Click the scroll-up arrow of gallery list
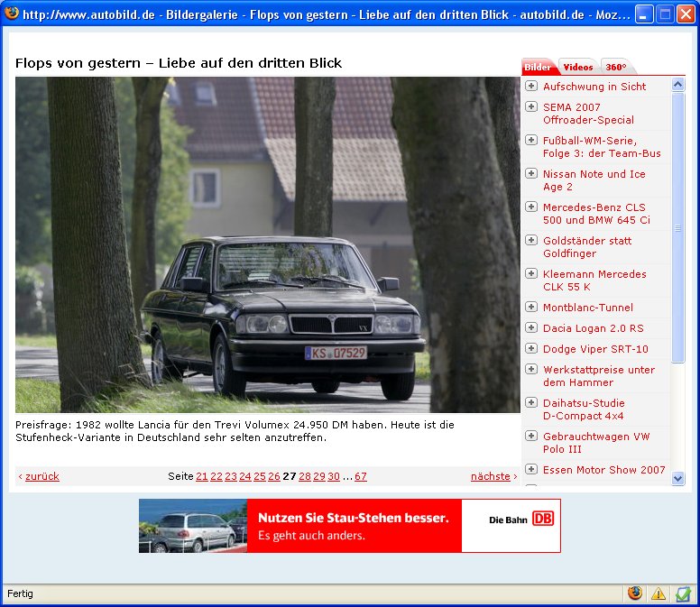Screen dimensions: 700x607 [678, 85]
